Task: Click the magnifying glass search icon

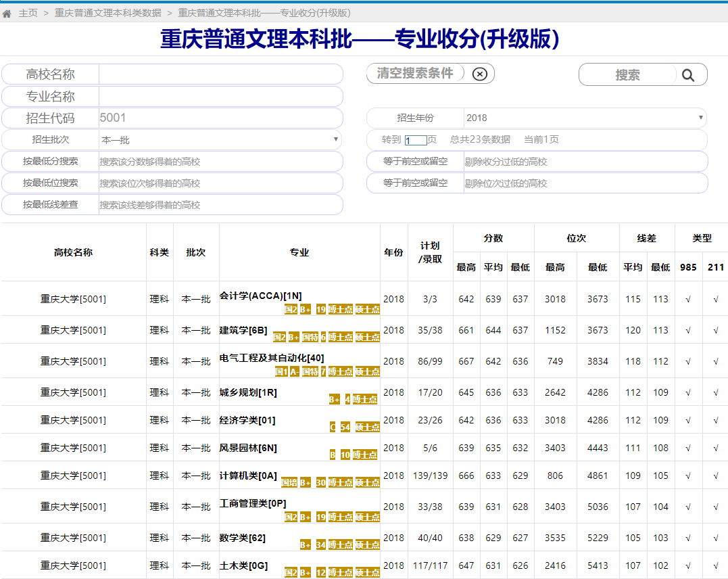Action: pos(687,75)
